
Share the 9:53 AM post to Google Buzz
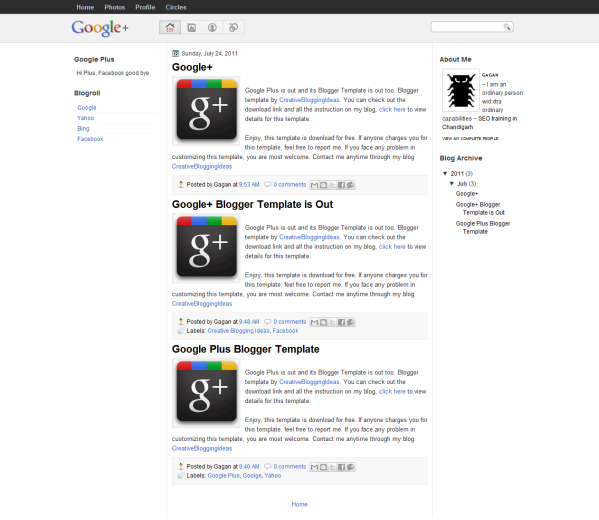click(x=350, y=185)
